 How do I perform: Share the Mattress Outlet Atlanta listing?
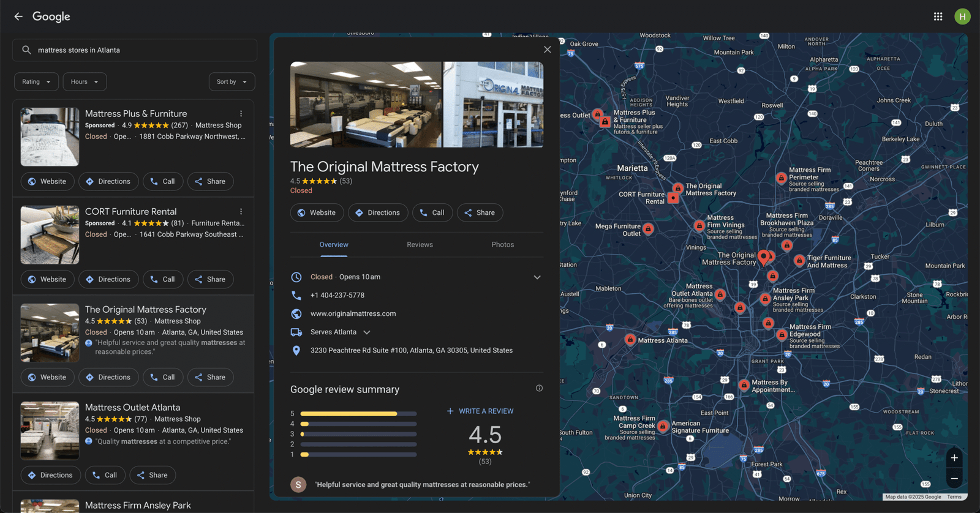(x=153, y=476)
